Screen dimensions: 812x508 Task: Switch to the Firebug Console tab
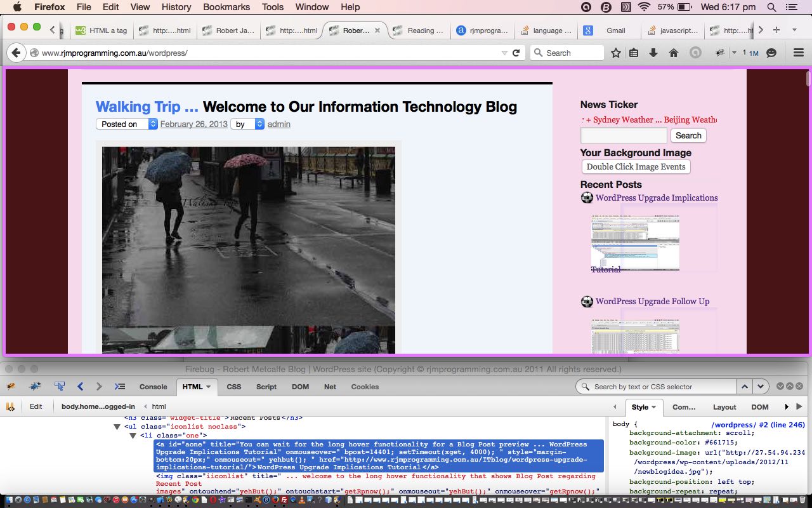[x=153, y=387]
